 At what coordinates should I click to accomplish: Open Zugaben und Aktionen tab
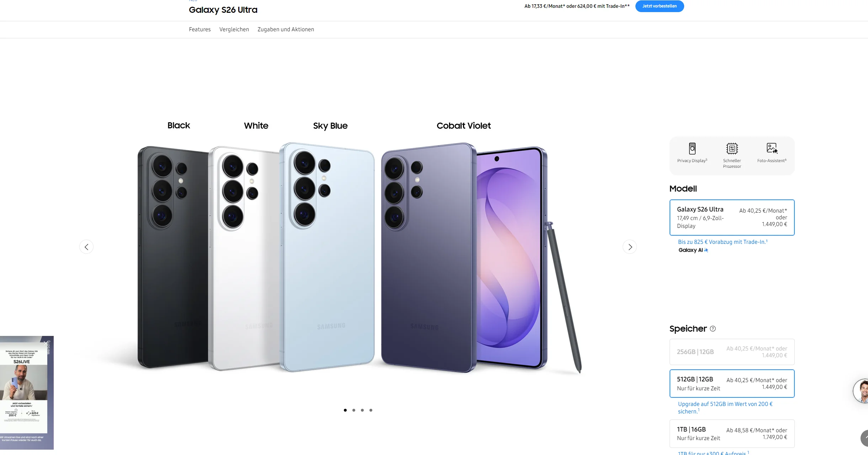click(286, 30)
